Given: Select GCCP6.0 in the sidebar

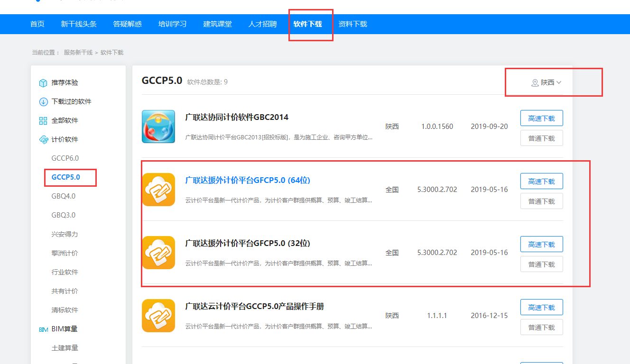Looking at the screenshot, I should [65, 158].
